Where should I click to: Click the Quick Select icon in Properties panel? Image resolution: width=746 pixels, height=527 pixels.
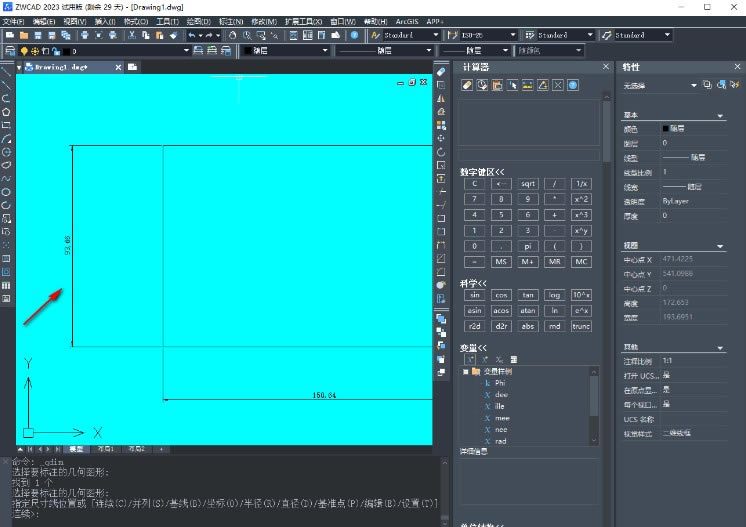point(736,85)
